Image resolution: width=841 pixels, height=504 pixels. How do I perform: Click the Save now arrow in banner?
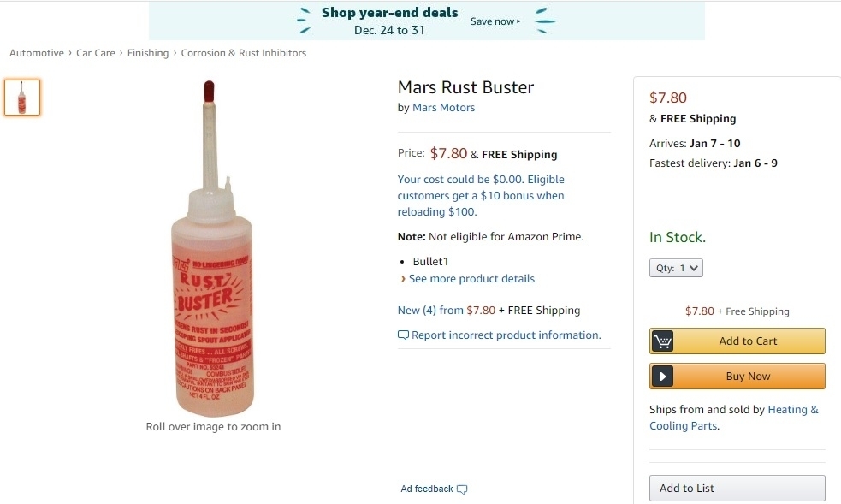pyautogui.click(x=518, y=21)
